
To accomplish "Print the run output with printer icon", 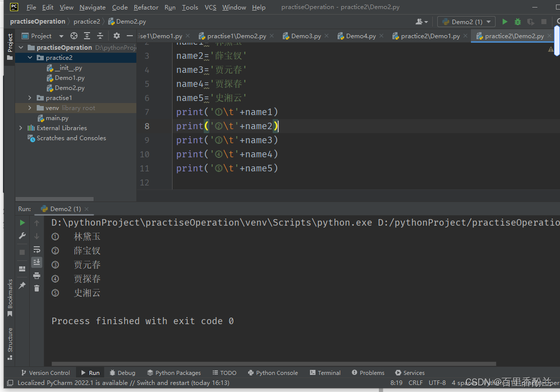I will click(36, 275).
